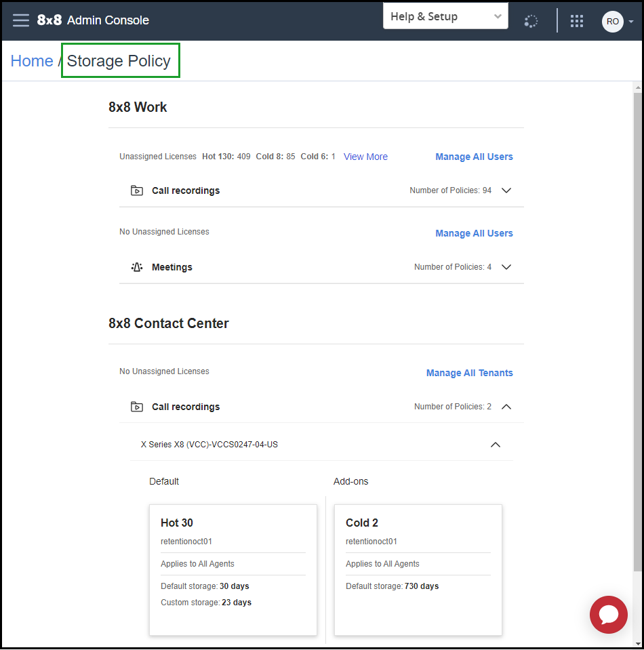Click the Meetings icon

pos(137,267)
